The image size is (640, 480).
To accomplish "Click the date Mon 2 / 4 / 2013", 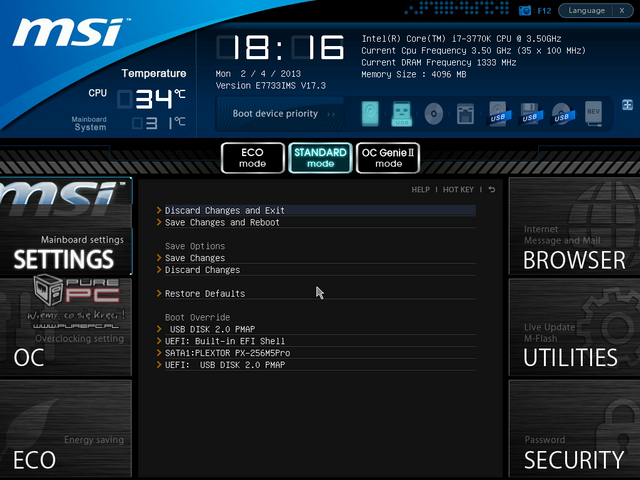I will pos(258,74).
